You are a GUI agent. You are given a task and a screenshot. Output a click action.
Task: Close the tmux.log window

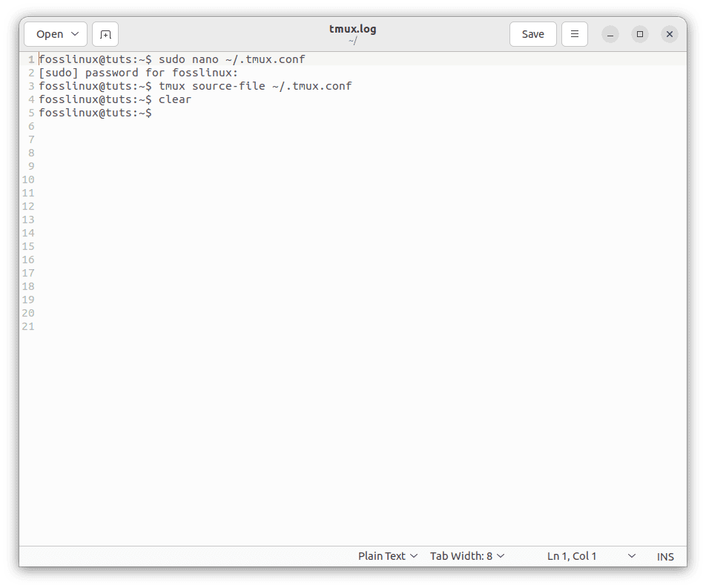(670, 34)
